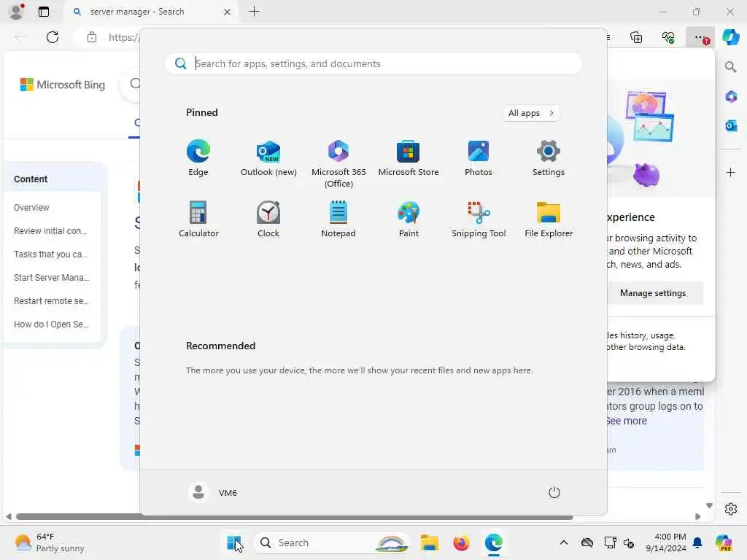
Task: Click Manage settings button
Action: tap(654, 293)
